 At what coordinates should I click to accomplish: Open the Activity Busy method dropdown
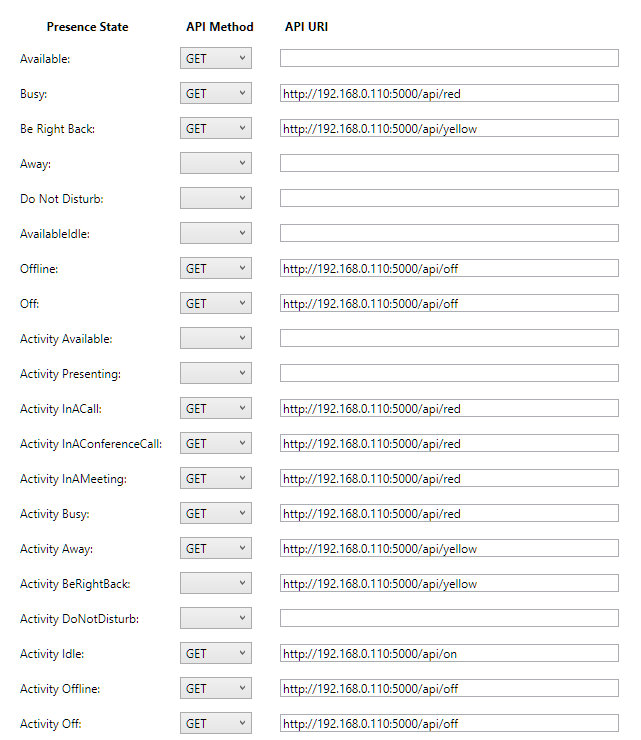[x=216, y=513]
